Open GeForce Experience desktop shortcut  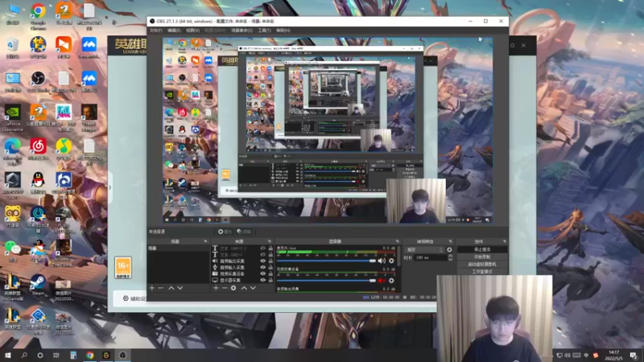[x=12, y=118]
